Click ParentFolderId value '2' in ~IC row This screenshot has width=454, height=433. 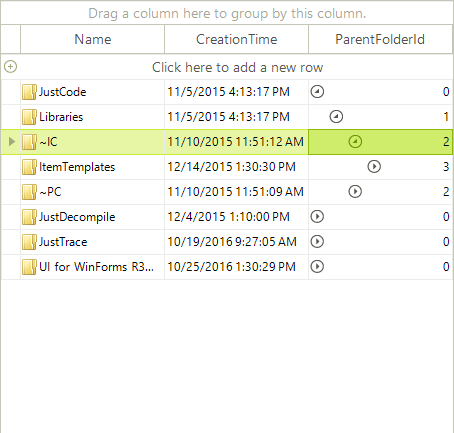coord(446,142)
